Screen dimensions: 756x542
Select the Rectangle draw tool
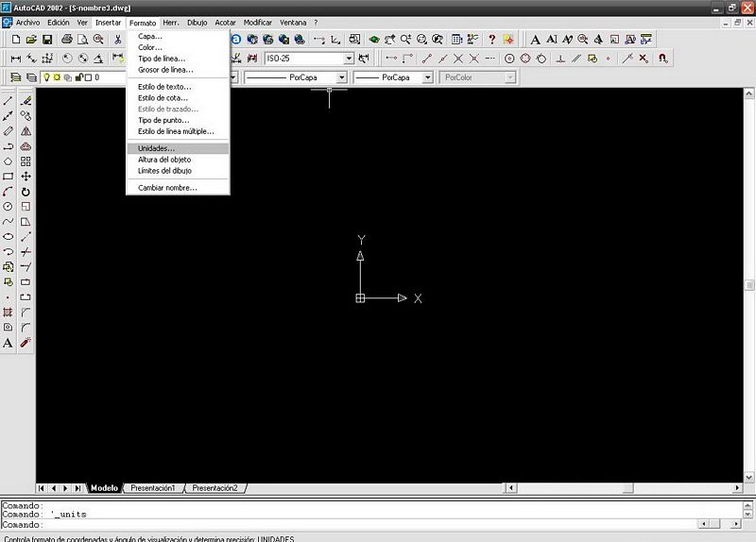9,177
